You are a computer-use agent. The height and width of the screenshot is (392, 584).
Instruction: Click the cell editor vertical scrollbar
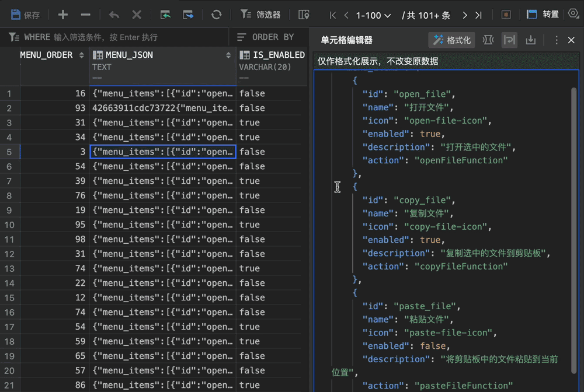tap(574, 230)
